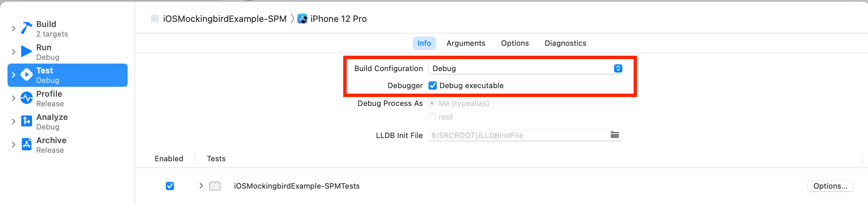This screenshot has height=205, width=868.
Task: Click the iPhone 12 Pro device icon
Action: tap(302, 18)
